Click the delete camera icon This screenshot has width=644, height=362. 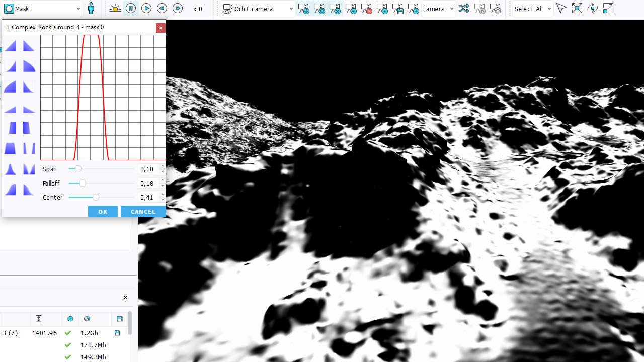coord(366,9)
